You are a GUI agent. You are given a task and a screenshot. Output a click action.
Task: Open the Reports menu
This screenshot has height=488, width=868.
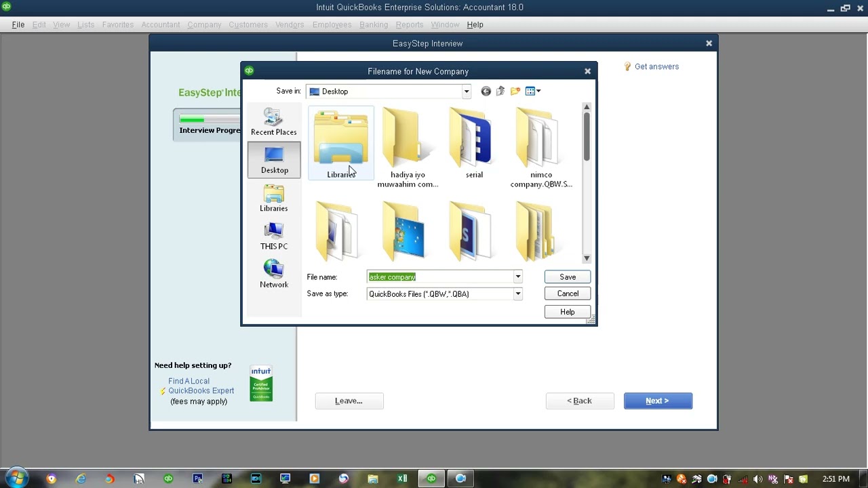click(410, 24)
